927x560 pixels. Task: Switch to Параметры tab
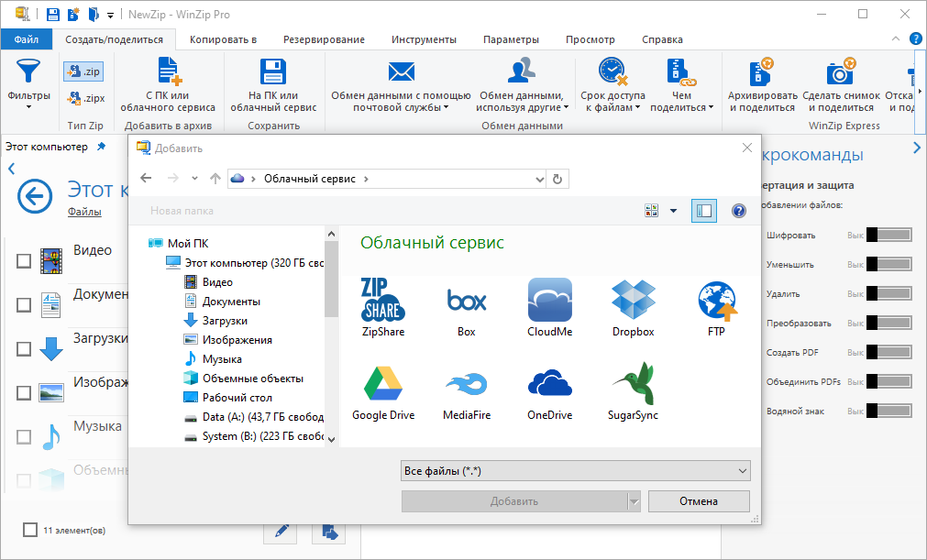tap(511, 39)
